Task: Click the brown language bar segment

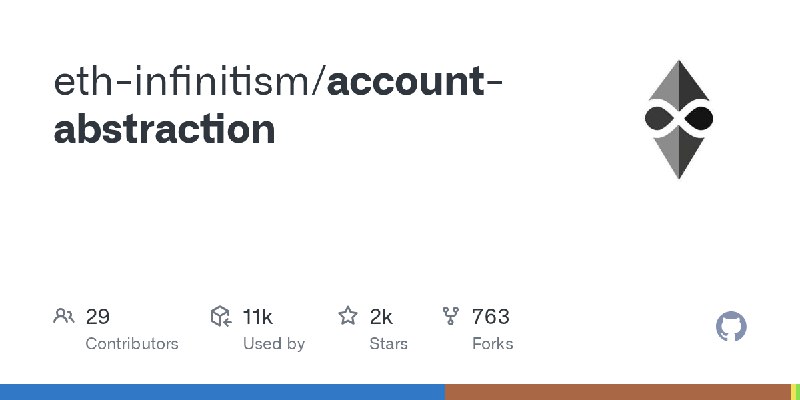Action: 617,391
